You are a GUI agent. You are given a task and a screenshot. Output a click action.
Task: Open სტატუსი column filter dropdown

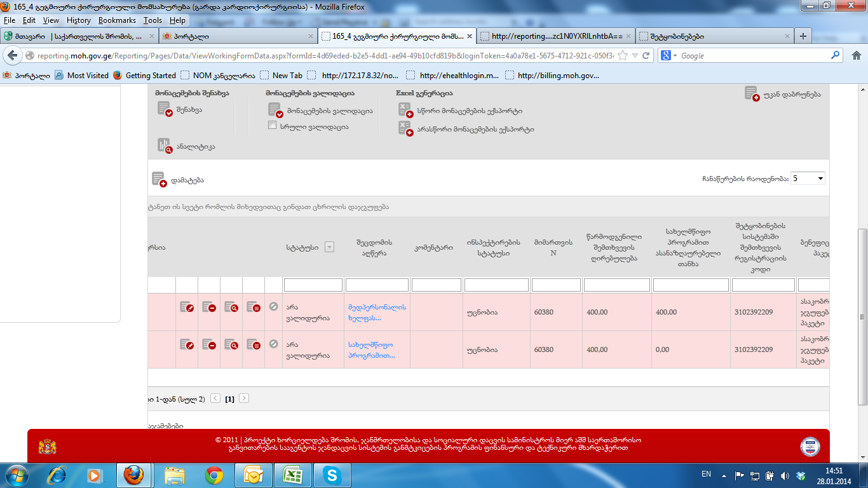point(329,247)
